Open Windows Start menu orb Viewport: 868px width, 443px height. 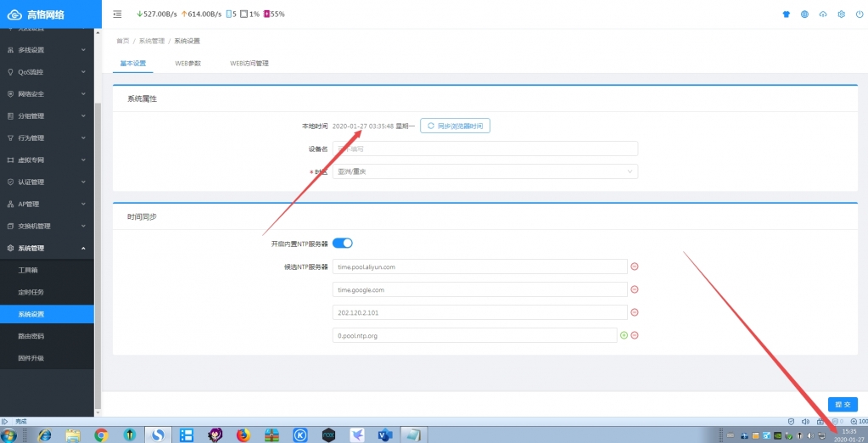pyautogui.click(x=9, y=435)
